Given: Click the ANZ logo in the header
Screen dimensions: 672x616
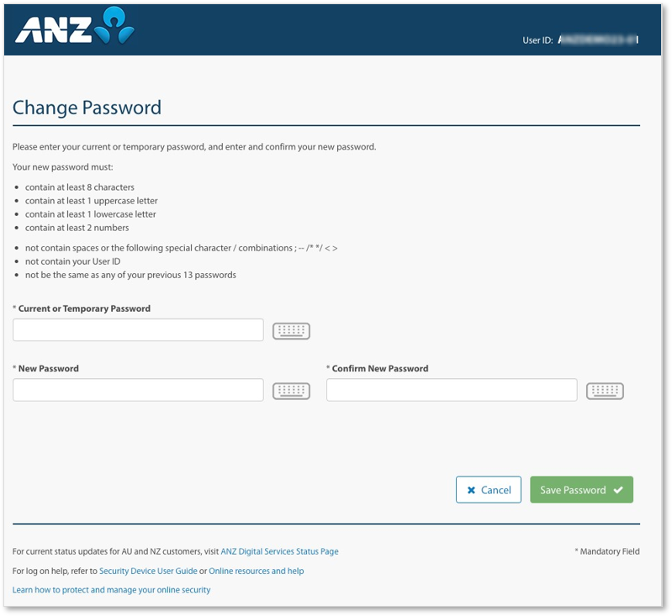Looking at the screenshot, I should (x=74, y=28).
